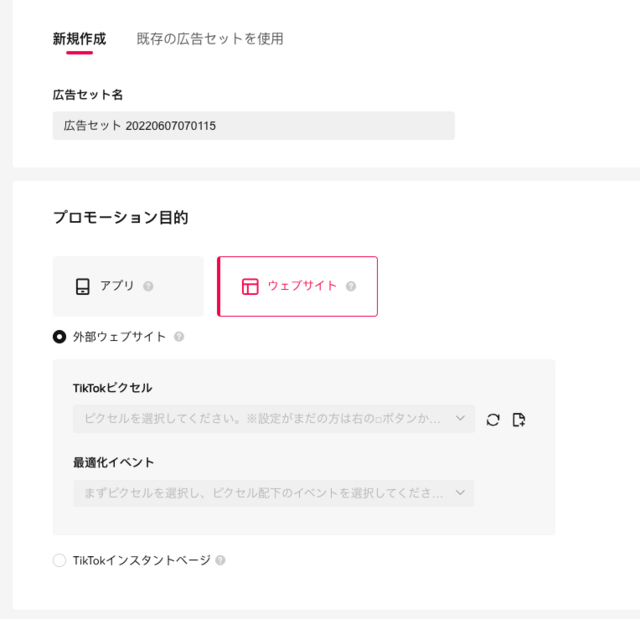Select the 外部ウェブサイト radio button
Screen dimensions: 640x619
pyautogui.click(x=60, y=337)
